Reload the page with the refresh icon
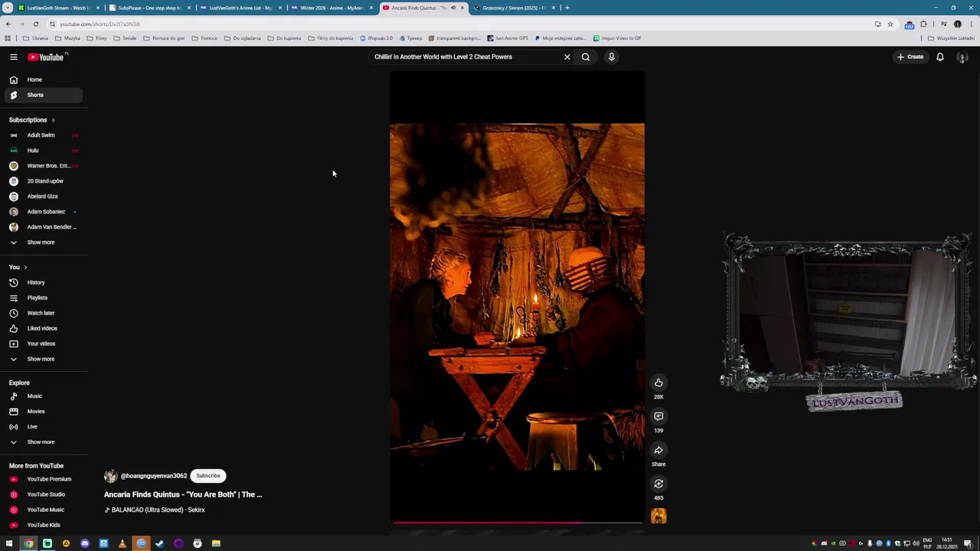Image resolution: width=980 pixels, height=551 pixels. pyautogui.click(x=35, y=24)
